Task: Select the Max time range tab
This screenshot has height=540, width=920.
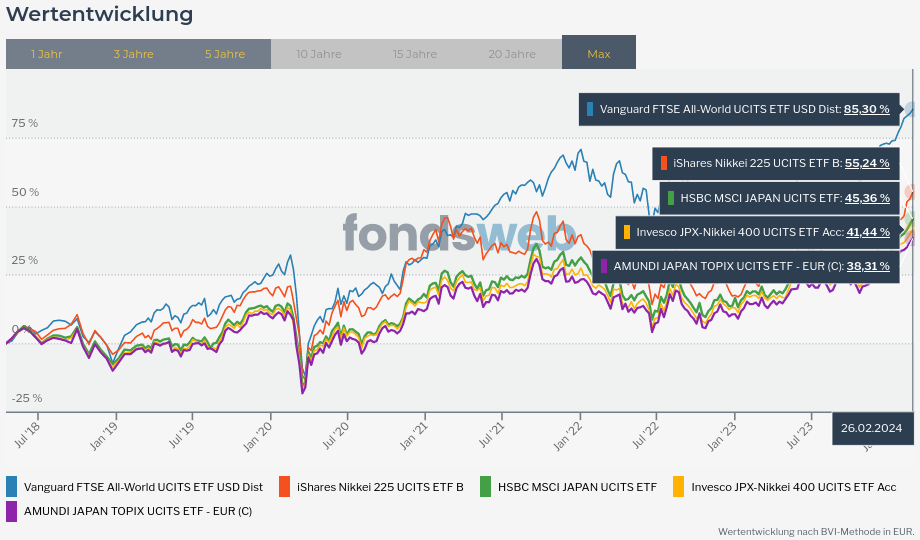Action: click(599, 54)
